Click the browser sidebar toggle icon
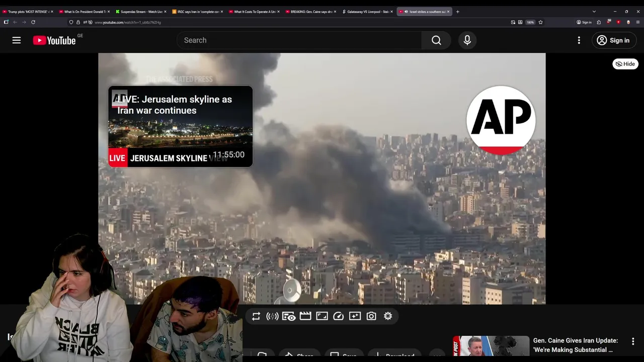This screenshot has width=644, height=362. pos(6,22)
